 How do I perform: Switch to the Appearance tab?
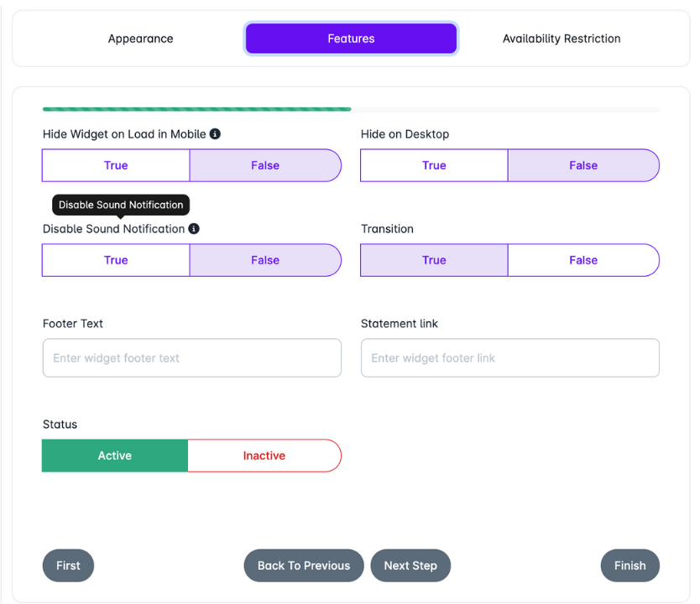tap(141, 39)
